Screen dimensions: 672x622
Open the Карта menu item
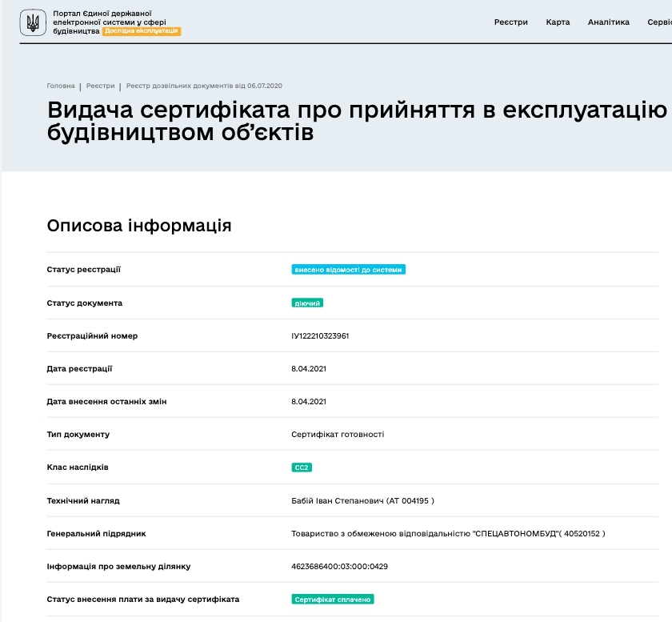point(558,22)
